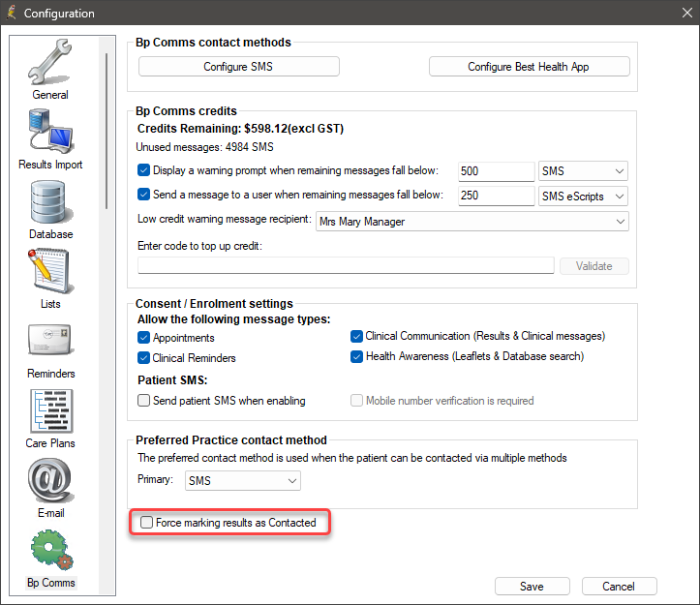700x605 pixels.
Task: Select the Results Import computer icon
Action: click(x=51, y=133)
